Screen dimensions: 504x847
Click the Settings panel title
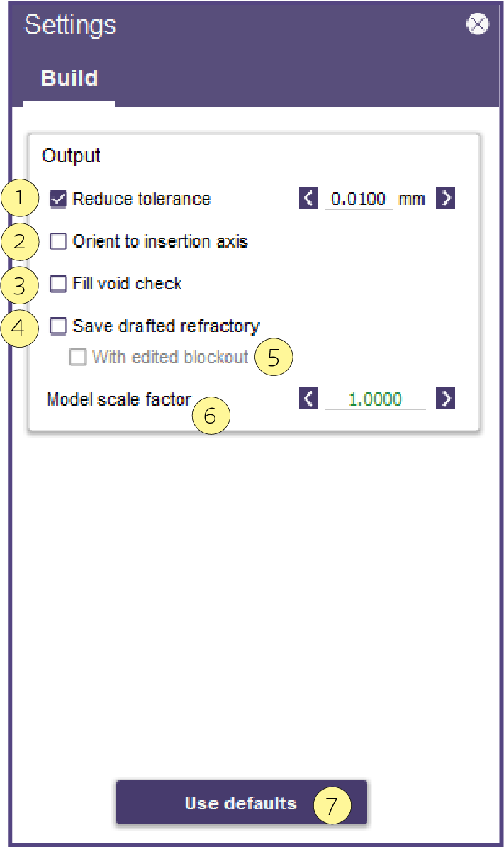70,25
